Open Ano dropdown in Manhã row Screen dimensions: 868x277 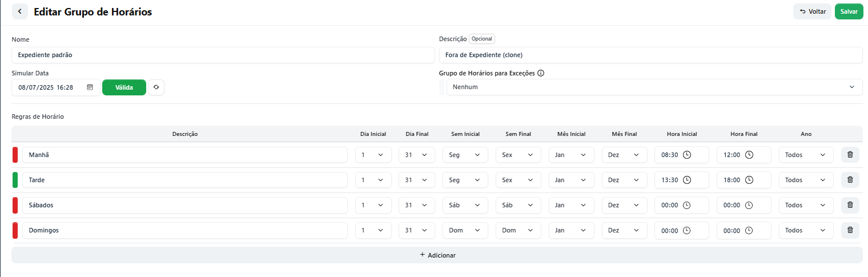pyautogui.click(x=806, y=155)
